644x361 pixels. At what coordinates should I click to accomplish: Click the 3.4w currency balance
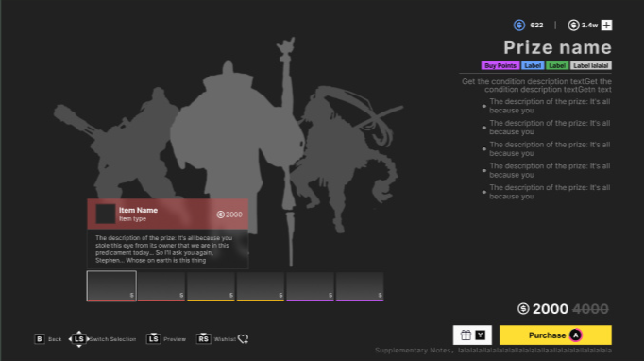pyautogui.click(x=589, y=26)
